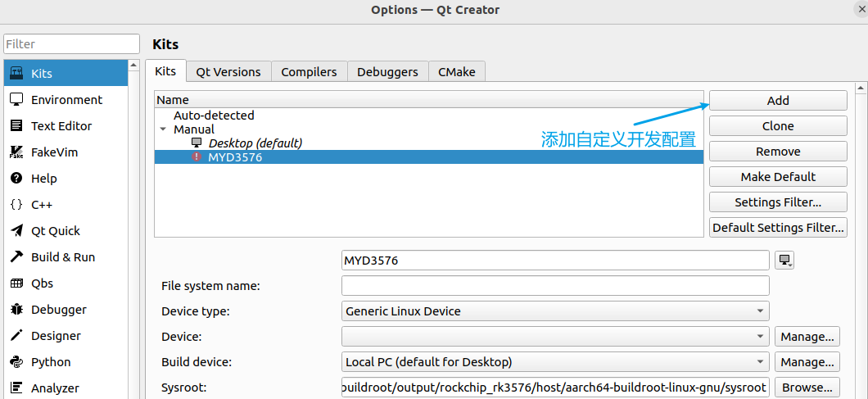Click kits panel scrollbar up arrow
The image size is (868, 399).
pos(861,88)
